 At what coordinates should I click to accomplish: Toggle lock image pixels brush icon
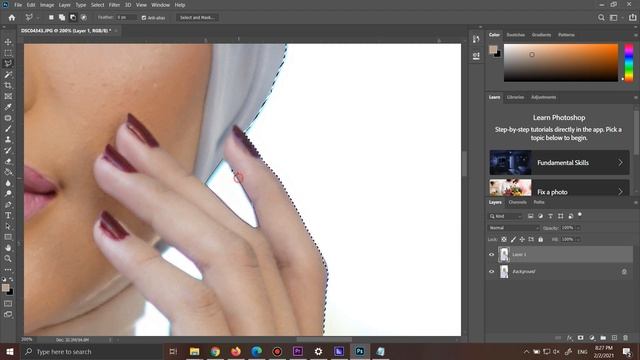[513, 240]
